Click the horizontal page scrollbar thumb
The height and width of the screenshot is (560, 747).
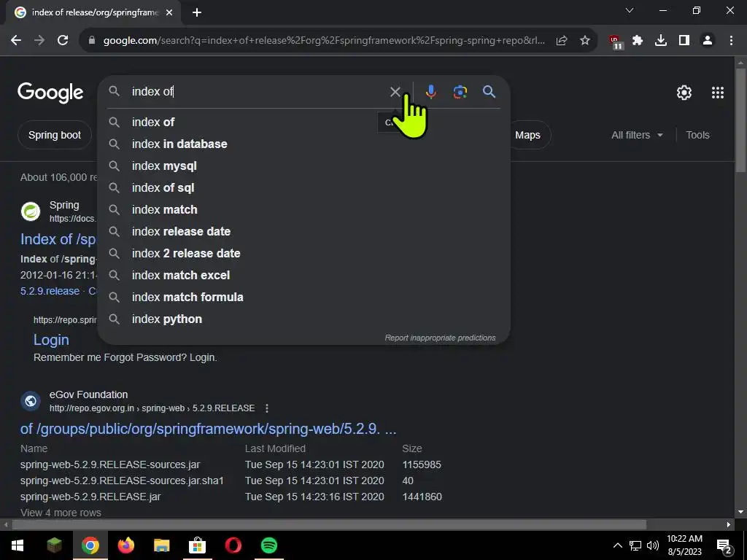329,525
